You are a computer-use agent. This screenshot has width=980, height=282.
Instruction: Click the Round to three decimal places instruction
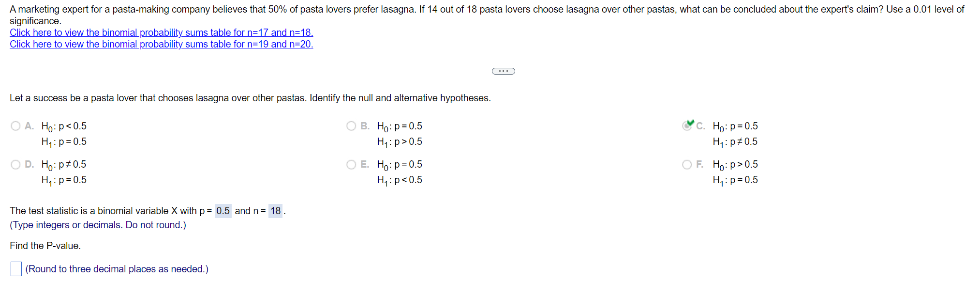tap(116, 268)
